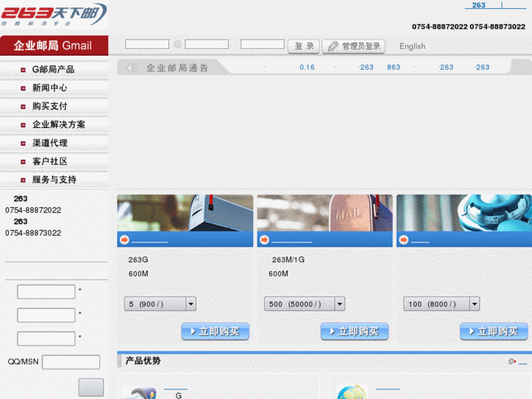Click the orange arrow icon under blue lock image

tap(404, 239)
